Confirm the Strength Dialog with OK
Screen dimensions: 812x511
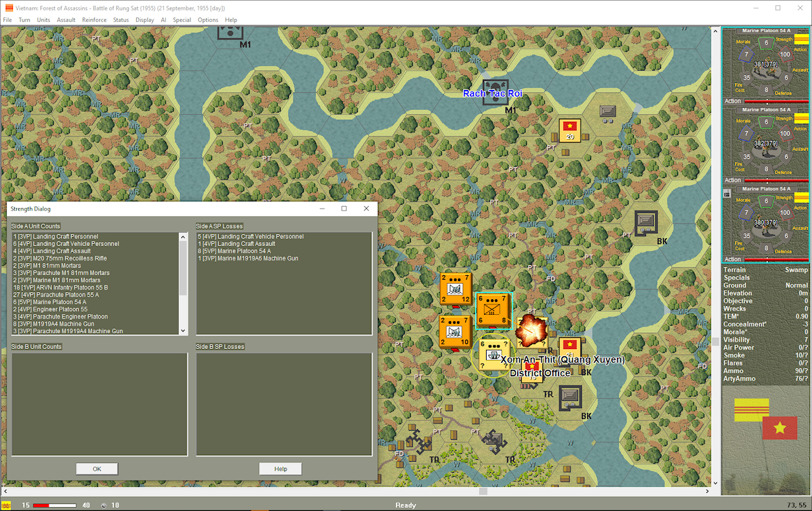tap(97, 469)
